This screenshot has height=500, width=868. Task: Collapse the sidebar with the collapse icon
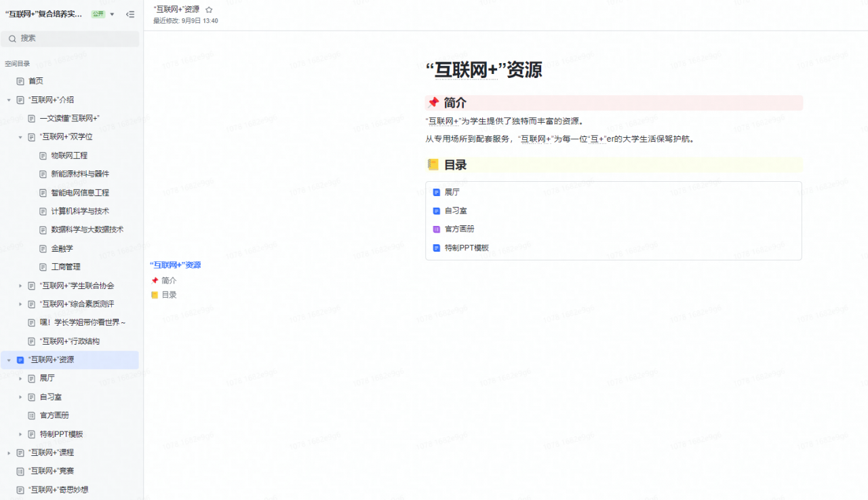pos(130,14)
